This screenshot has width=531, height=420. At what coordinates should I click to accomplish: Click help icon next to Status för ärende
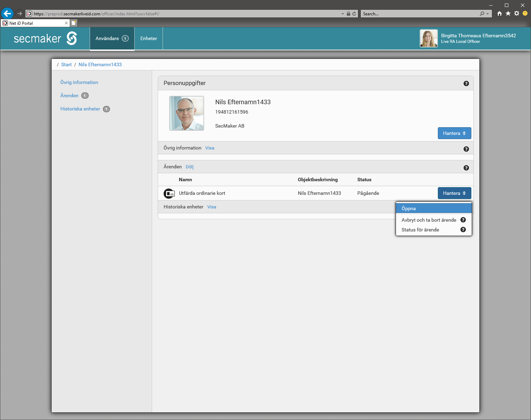463,230
